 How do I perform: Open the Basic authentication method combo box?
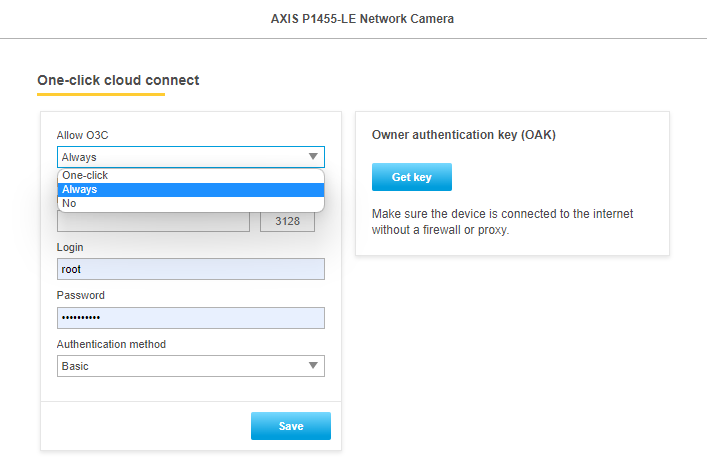191,366
